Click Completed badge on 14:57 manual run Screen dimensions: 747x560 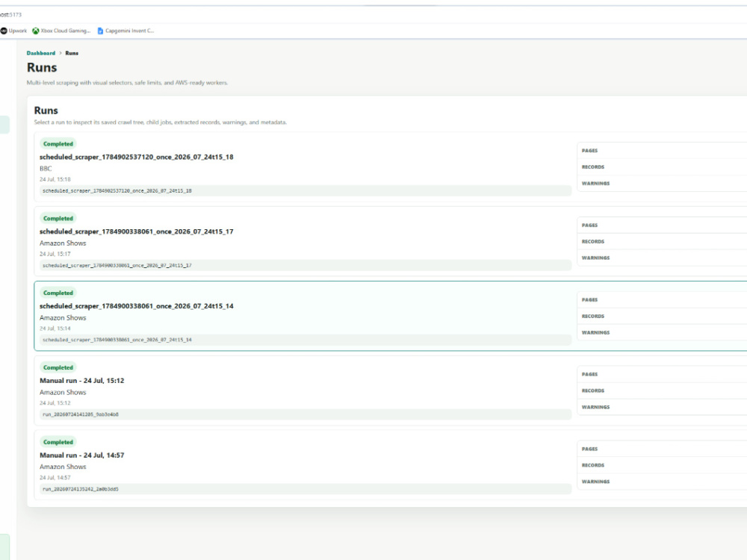click(x=58, y=442)
